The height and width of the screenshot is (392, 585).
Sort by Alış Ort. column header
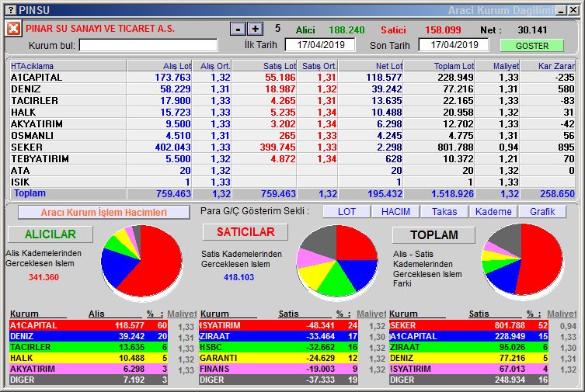[212, 66]
